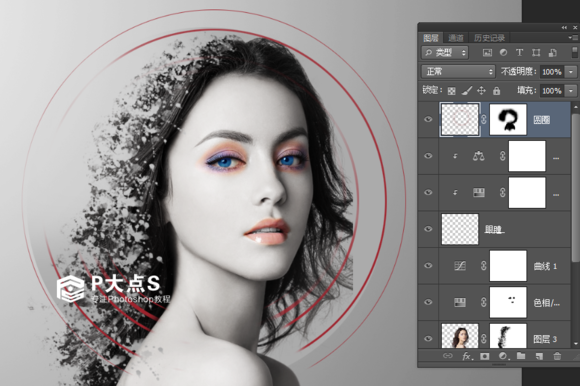The width and height of the screenshot is (580, 386).
Task: Filter by adjustment layer icon
Action: (x=503, y=53)
